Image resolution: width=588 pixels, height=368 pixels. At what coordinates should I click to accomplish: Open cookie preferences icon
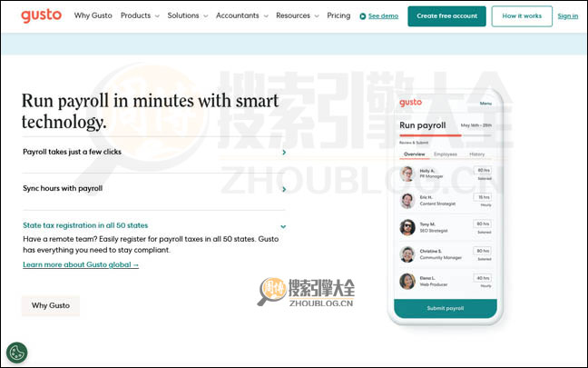[17, 353]
